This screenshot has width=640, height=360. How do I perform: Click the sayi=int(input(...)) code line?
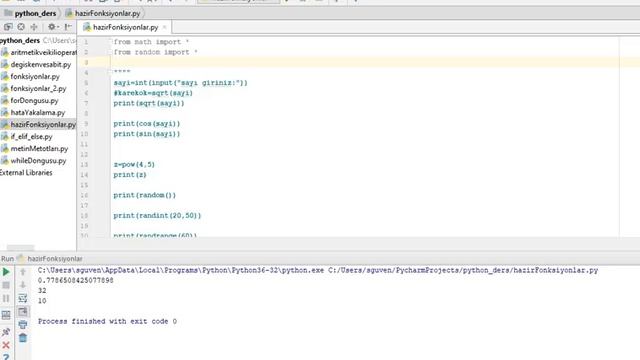coord(180,82)
